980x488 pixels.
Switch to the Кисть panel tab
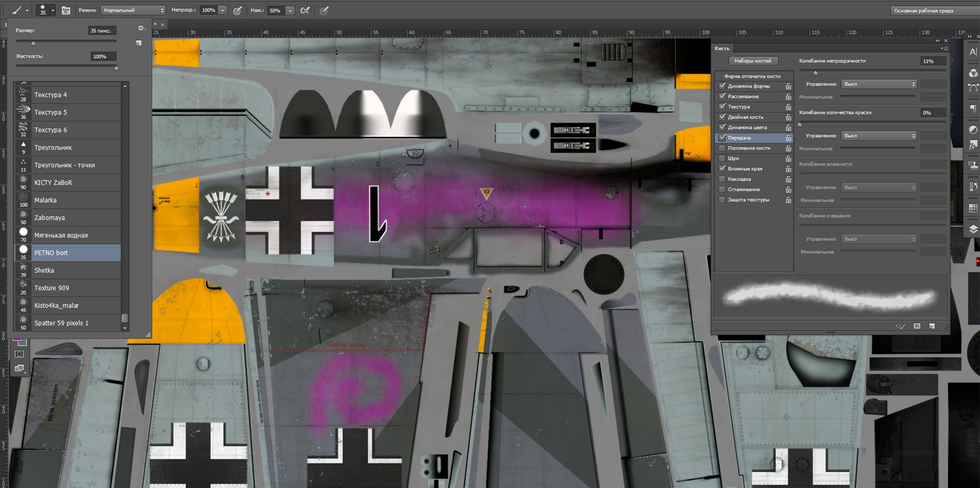(x=722, y=48)
